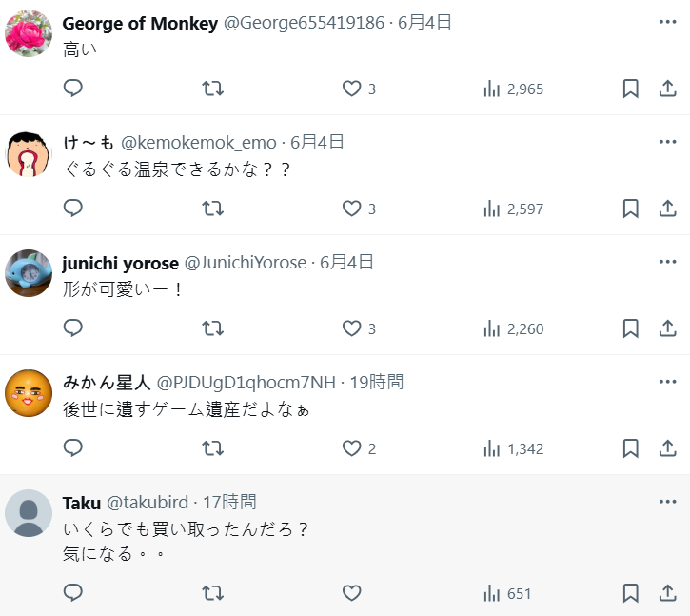Repost the tweet by け〜も
This screenshot has height=616, width=690.
(213, 209)
